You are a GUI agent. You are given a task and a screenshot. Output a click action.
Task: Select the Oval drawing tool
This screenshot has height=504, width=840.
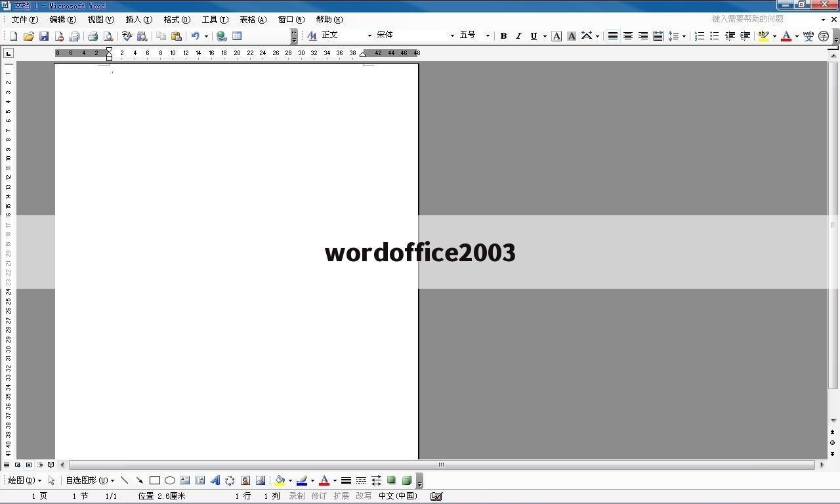(x=170, y=480)
